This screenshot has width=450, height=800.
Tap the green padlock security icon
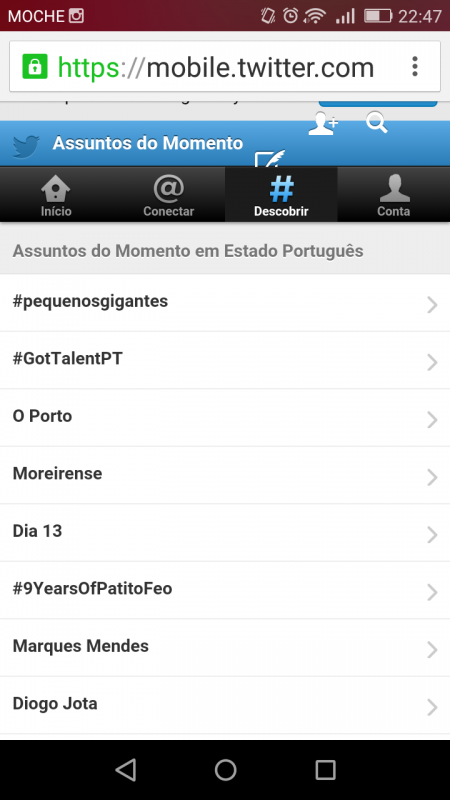35,66
